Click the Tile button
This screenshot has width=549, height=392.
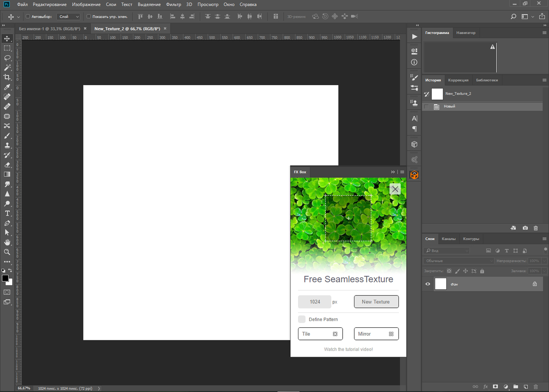click(x=320, y=334)
